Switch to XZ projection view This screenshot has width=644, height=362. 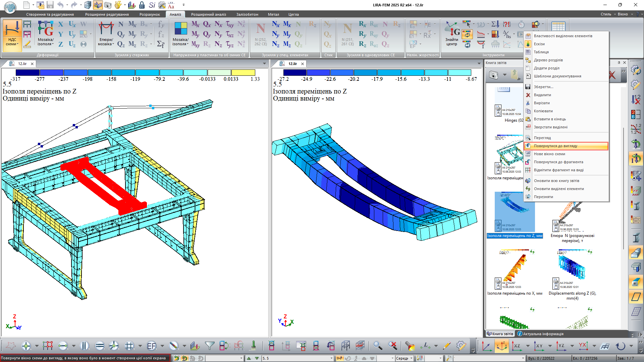tap(517, 346)
